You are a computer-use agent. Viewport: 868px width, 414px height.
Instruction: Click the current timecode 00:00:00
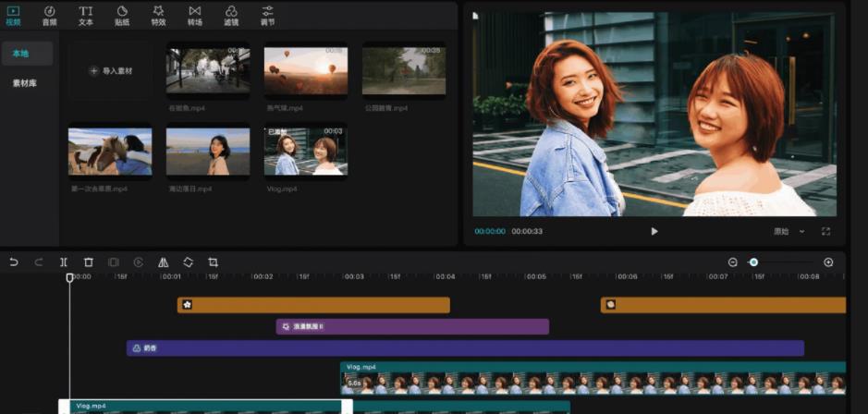click(490, 231)
